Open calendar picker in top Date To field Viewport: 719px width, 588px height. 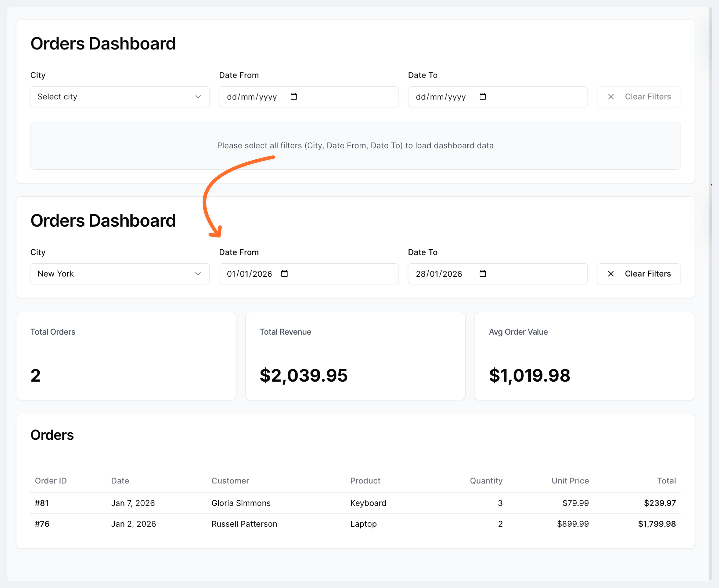(483, 97)
